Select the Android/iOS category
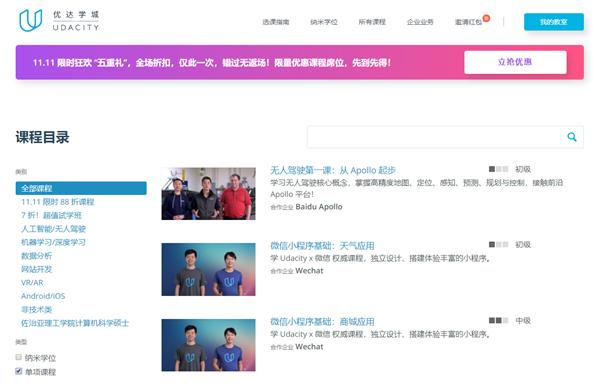600x387 pixels. [x=43, y=296]
